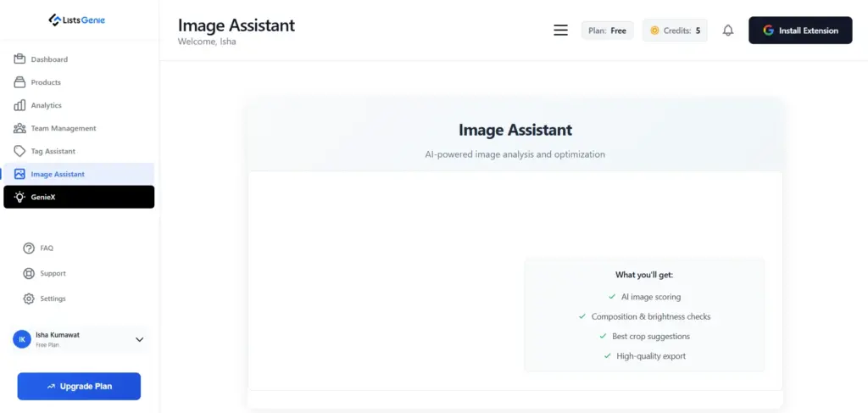Click the Install Extension button
Viewport: 868px width, 413px height.
(x=800, y=31)
